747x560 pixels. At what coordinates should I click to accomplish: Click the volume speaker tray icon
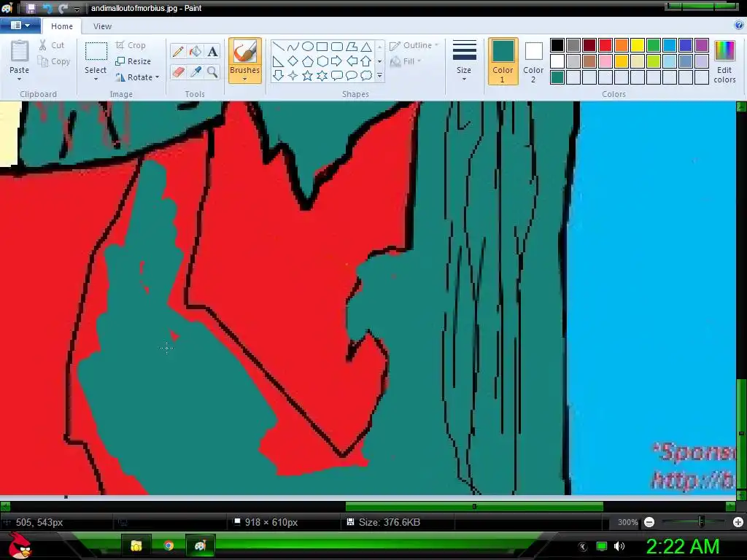tap(619, 546)
